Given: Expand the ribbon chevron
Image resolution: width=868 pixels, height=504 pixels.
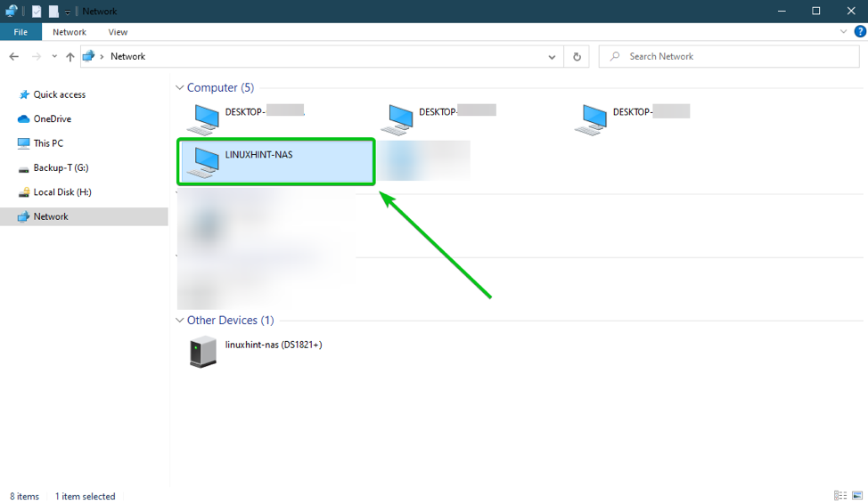Looking at the screenshot, I should pyautogui.click(x=843, y=31).
